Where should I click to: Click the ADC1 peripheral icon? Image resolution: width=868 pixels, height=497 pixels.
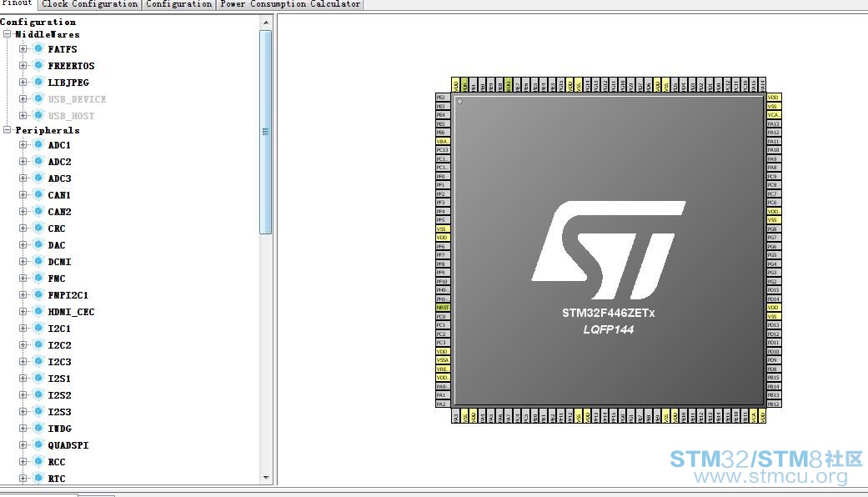[x=38, y=144]
